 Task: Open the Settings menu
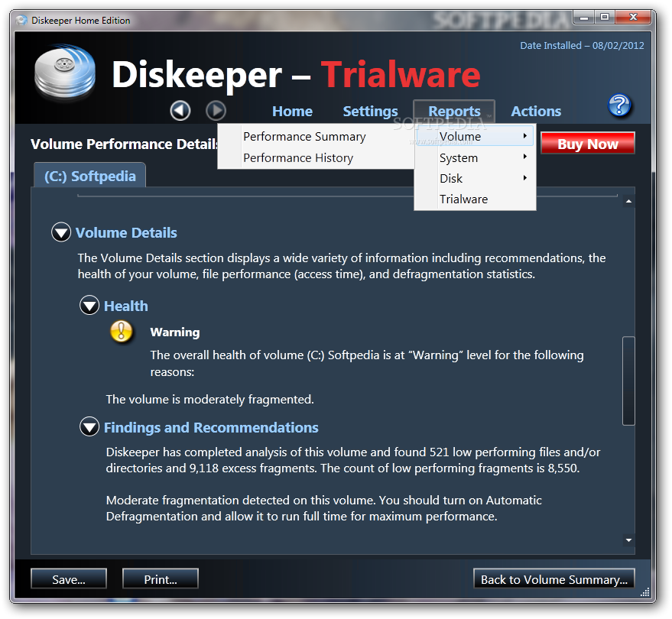370,111
